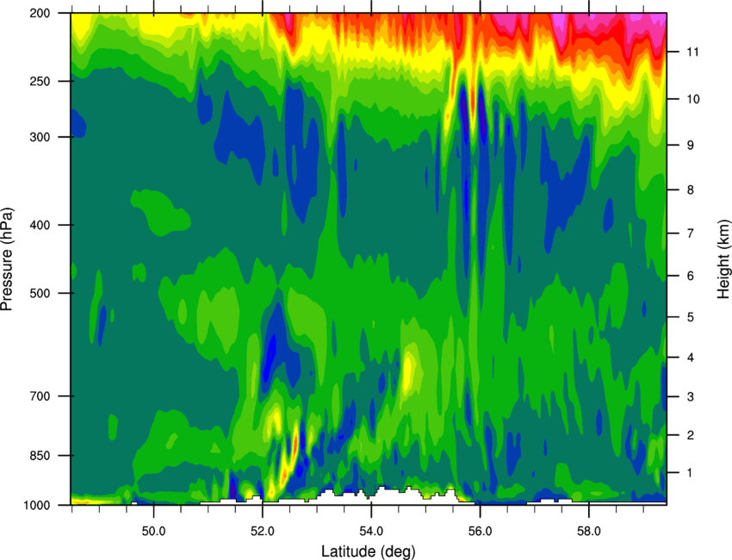
Task: Click the 250 pressure tick label
Action: (x=40, y=81)
